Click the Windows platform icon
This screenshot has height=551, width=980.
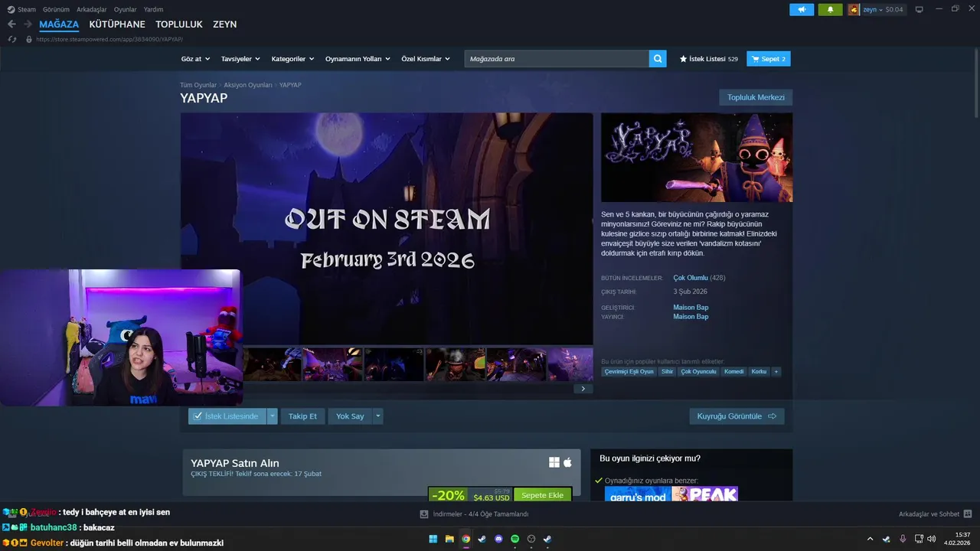[554, 462]
